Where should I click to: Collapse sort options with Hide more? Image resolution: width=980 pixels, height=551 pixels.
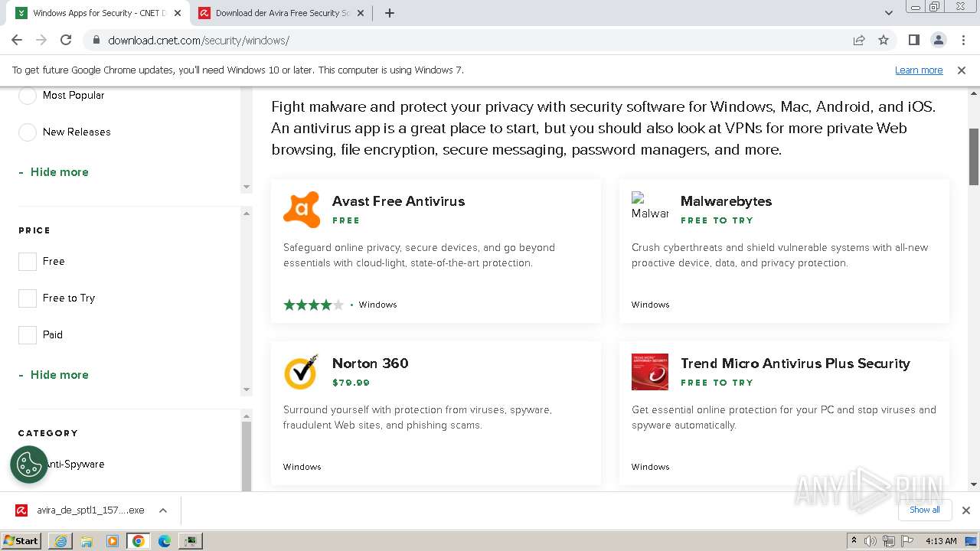pos(54,172)
